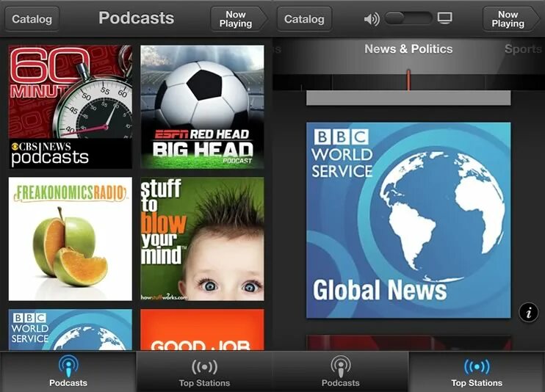Open Catalog in the Podcasts screen
This screenshot has width=545, height=392.
(x=32, y=19)
